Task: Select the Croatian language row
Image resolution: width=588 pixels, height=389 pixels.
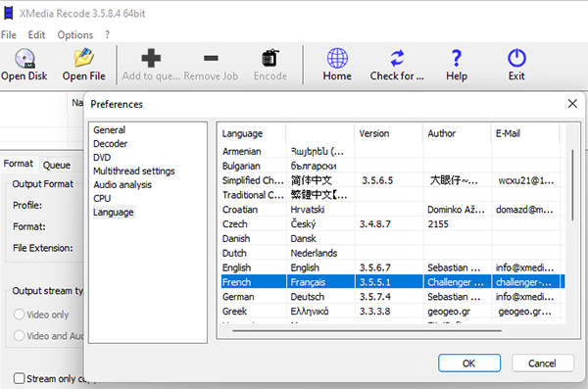Action: (393, 210)
